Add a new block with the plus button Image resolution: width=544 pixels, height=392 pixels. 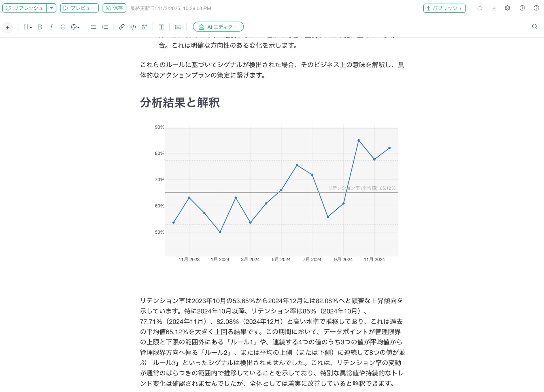click(8, 27)
